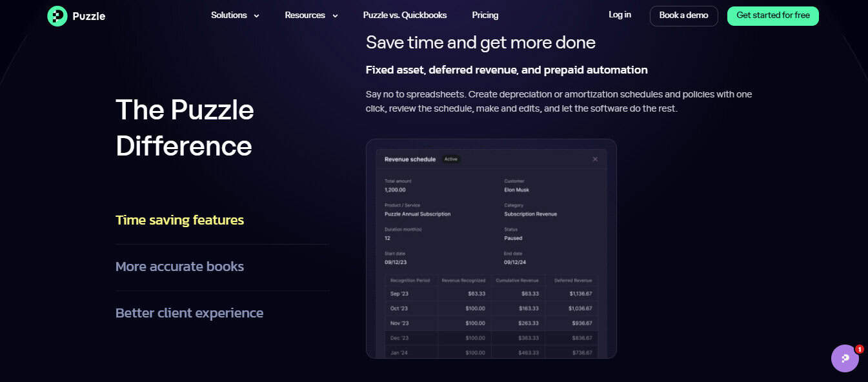
Task: Click the Sep '23 recognition period row
Action: tap(491, 294)
